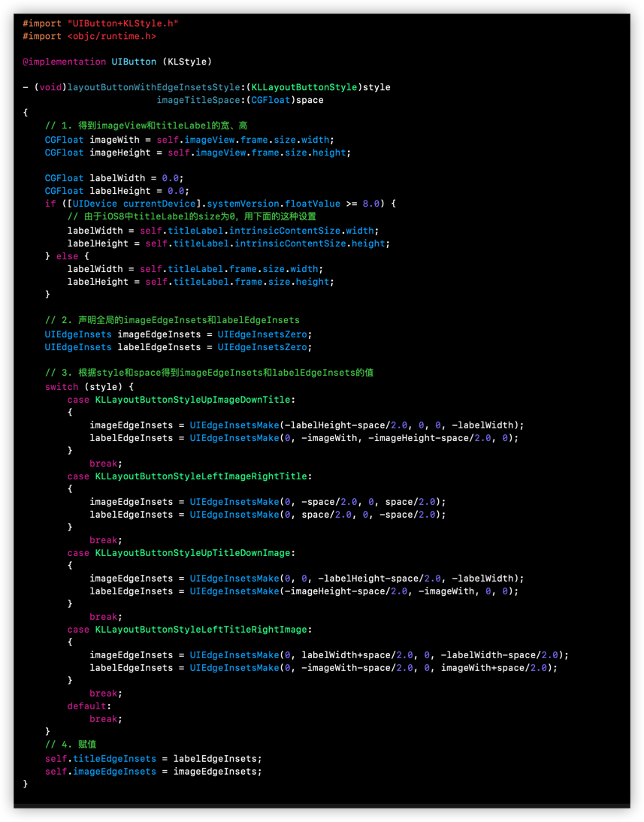This screenshot has height=822, width=644.
Task: Click the labelHeight titleLabel.frame.size.height assignment
Action: tap(201, 282)
